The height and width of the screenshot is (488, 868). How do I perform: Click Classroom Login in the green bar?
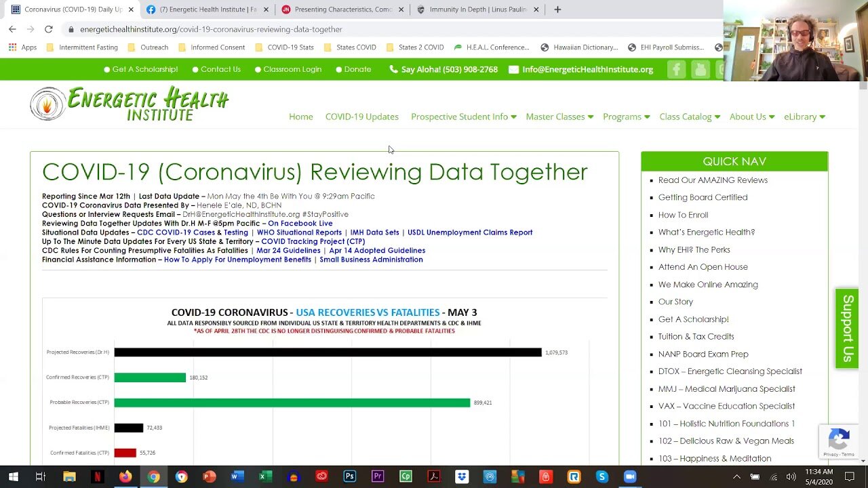(288, 69)
